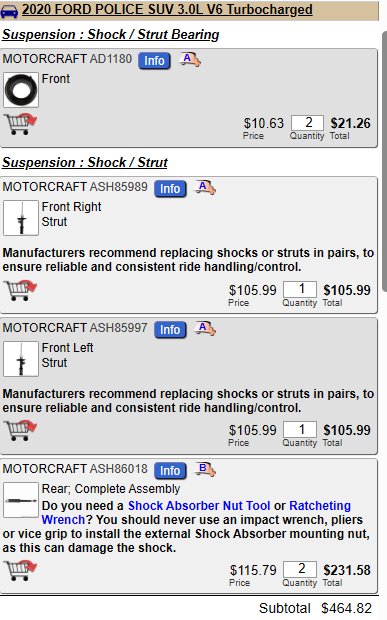Click quantity field for ASH86018 rear shock
Screen dimensions: 387x620
[300, 569]
